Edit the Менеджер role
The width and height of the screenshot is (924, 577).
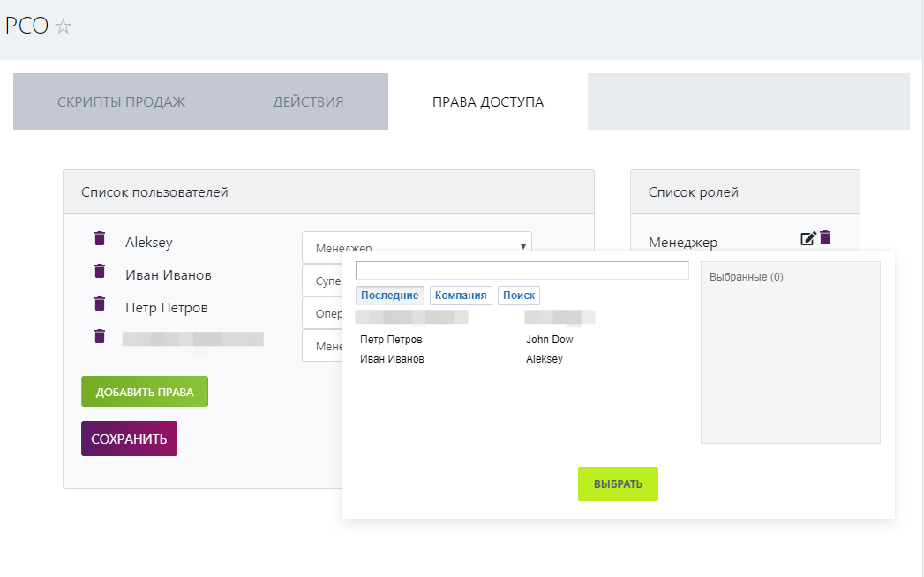[808, 238]
